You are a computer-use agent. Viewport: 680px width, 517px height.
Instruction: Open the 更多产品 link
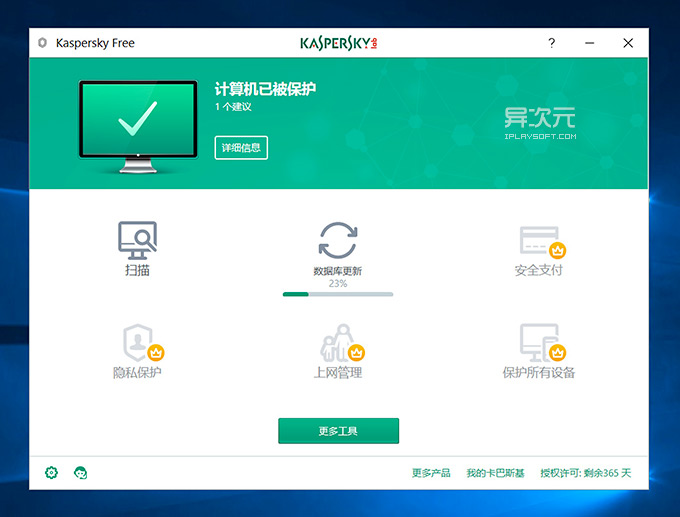click(x=431, y=473)
